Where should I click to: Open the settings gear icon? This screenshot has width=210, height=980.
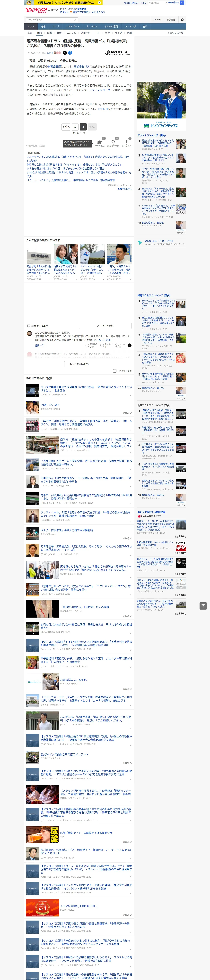click(x=182, y=19)
